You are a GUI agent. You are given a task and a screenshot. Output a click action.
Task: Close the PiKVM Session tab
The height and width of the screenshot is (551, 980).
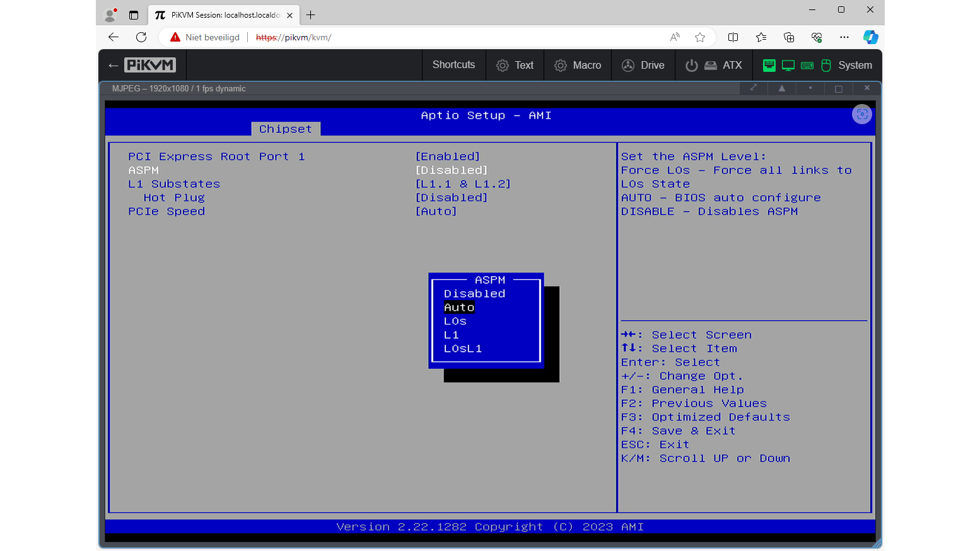[289, 15]
